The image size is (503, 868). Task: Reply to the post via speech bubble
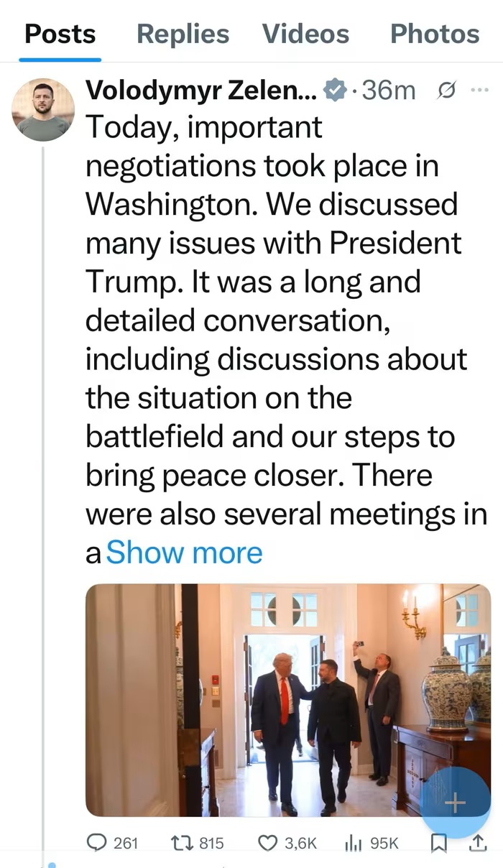coord(96,843)
